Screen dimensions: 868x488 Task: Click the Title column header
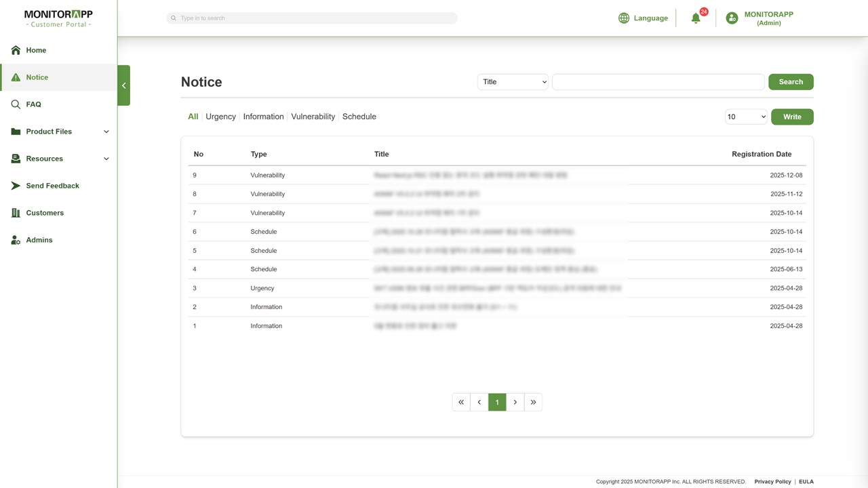(x=382, y=154)
